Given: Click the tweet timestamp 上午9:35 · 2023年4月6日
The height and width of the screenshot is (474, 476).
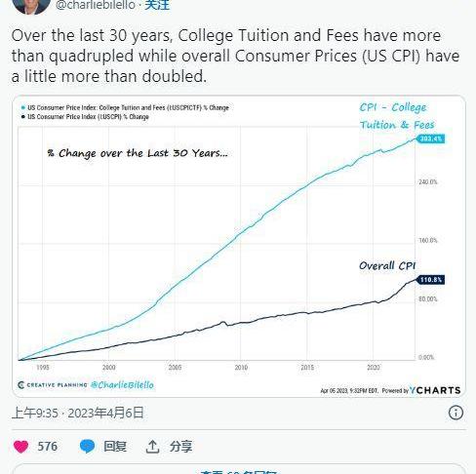Looking at the screenshot, I should pyautogui.click(x=78, y=413).
